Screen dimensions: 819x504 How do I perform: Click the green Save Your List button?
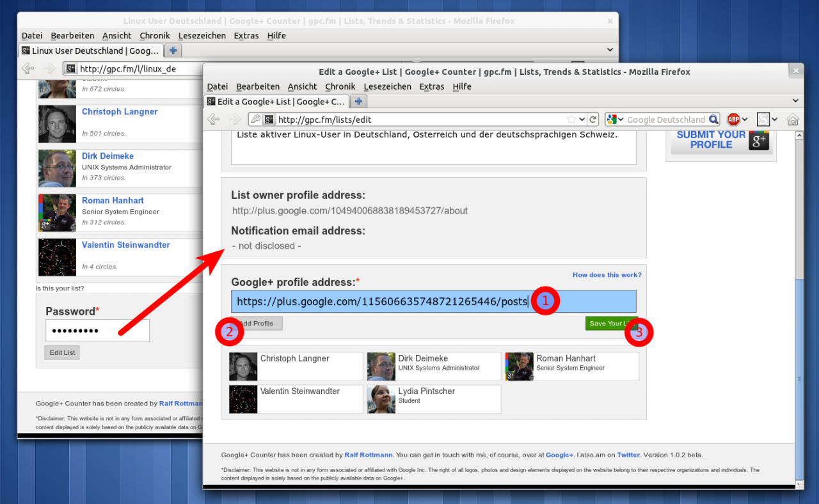point(611,324)
